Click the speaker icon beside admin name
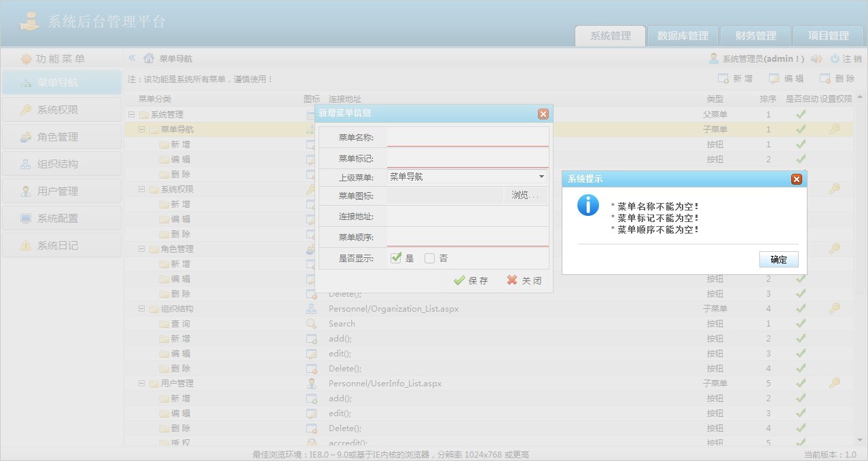 [x=816, y=58]
